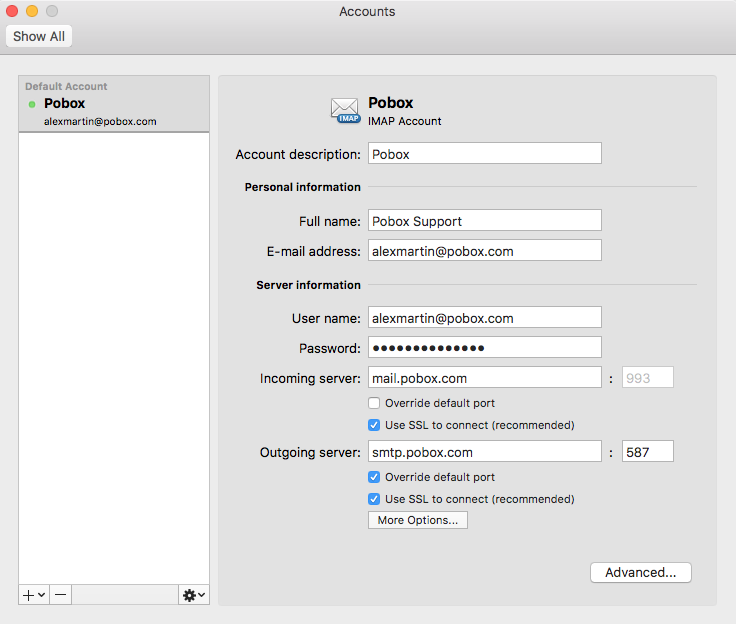Viewport: 736px width, 624px height.
Task: Click the Password field
Action: click(x=485, y=348)
